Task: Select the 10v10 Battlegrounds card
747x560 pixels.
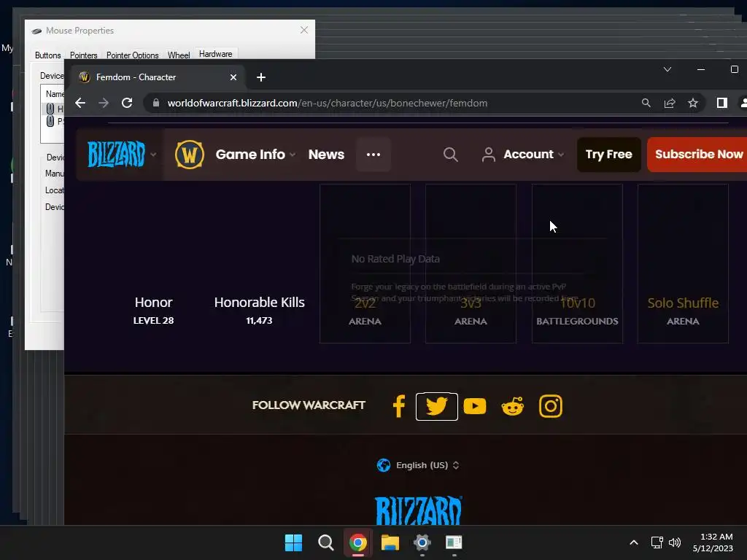Action: pyautogui.click(x=578, y=263)
